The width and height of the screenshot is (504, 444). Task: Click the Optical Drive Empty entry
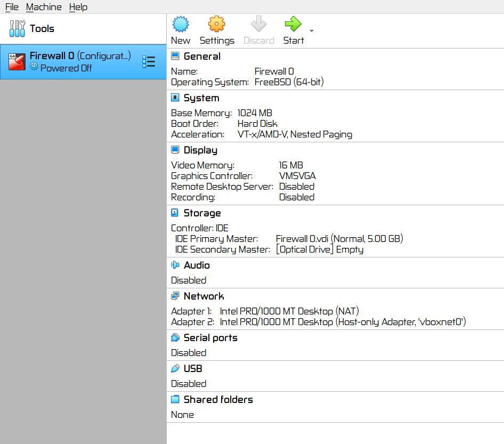tap(320, 249)
